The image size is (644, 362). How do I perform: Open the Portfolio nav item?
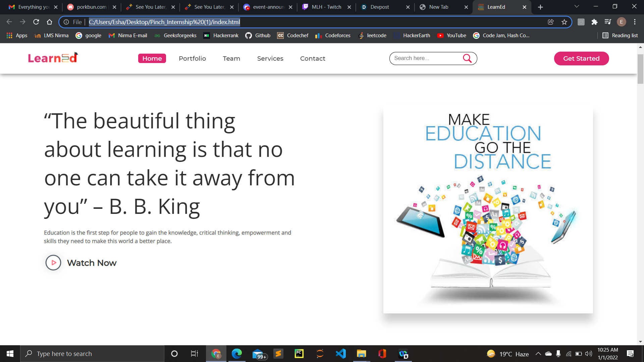coord(192,58)
